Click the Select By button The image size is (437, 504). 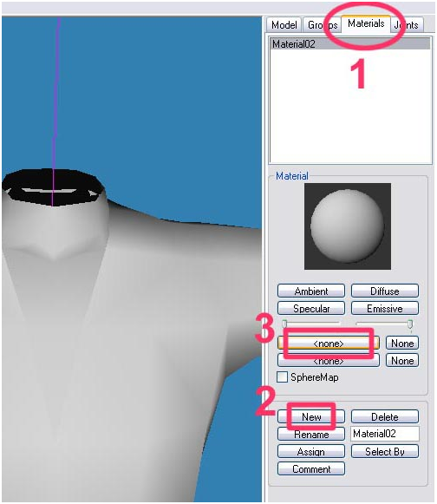pyautogui.click(x=385, y=451)
